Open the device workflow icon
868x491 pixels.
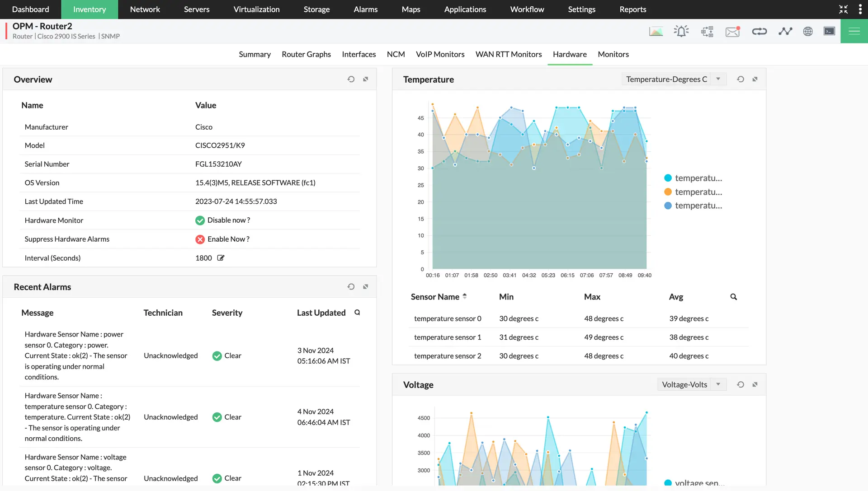707,31
